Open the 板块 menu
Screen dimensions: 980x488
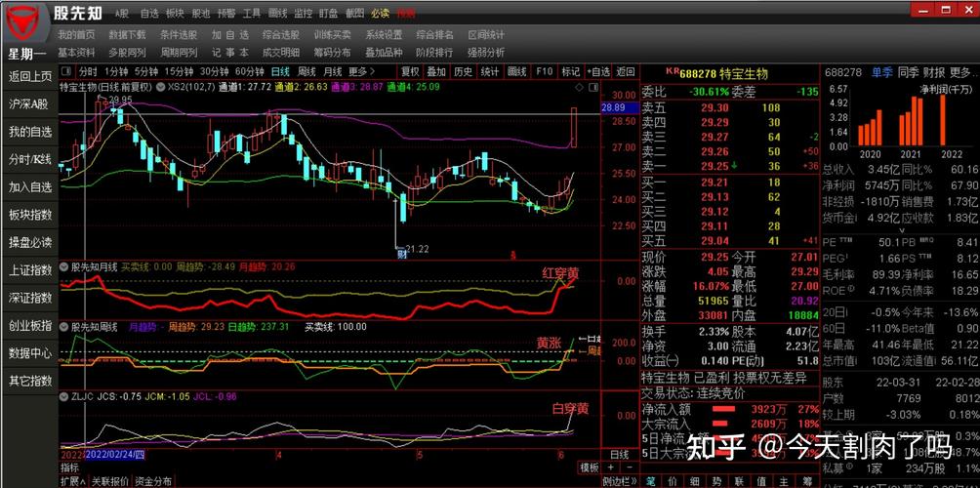click(x=175, y=13)
